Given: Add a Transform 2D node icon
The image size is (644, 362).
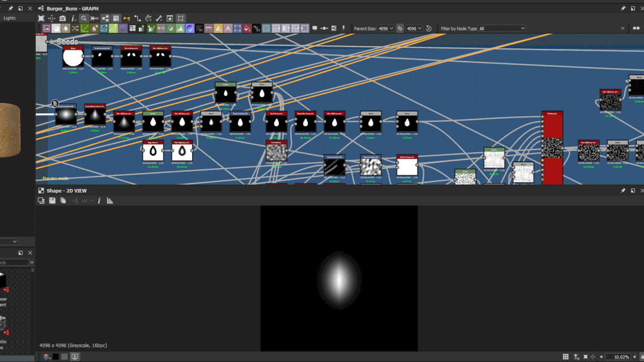Looking at the screenshot, I should pyautogui.click(x=238, y=28).
